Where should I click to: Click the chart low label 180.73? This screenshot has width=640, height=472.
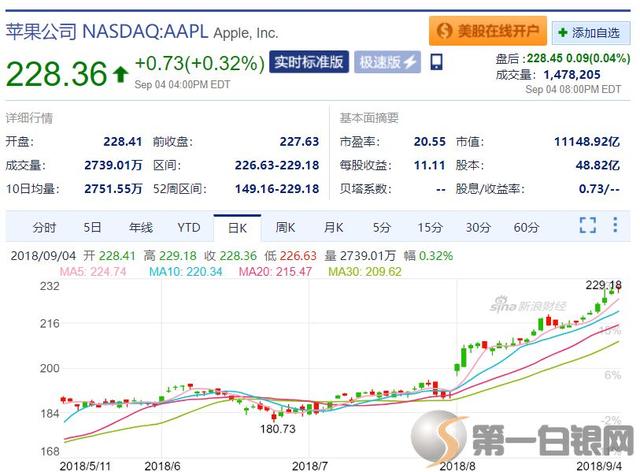pos(278,429)
